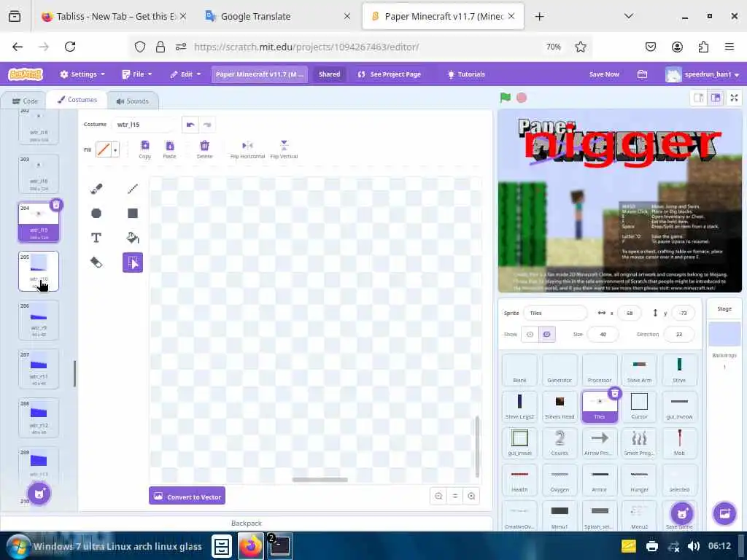Delete costume 204 wtr_l15
This screenshot has height=560, width=747.
coord(56,205)
